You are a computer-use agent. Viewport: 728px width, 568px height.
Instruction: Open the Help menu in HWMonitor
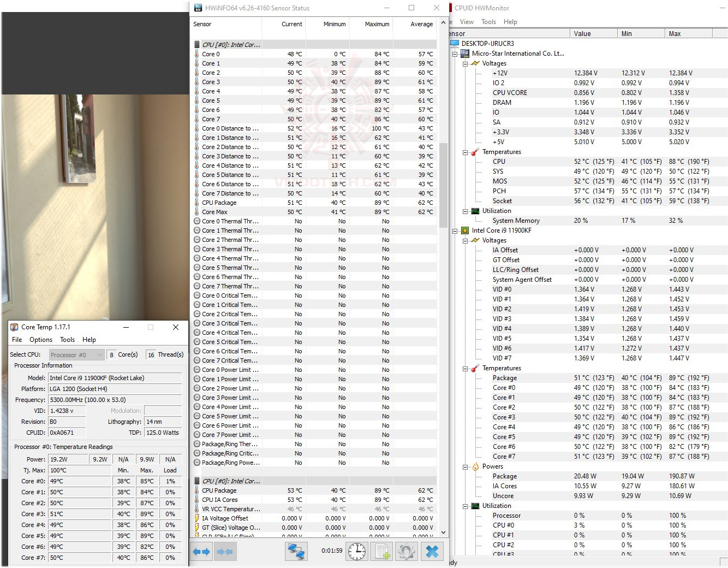click(510, 22)
